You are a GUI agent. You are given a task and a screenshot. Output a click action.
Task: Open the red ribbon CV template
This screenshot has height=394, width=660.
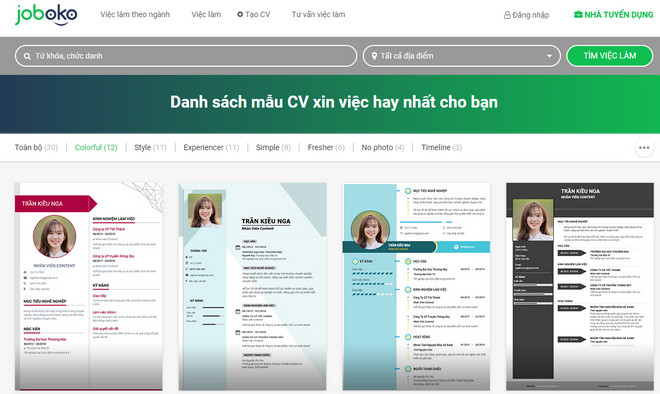pyautogui.click(x=89, y=287)
